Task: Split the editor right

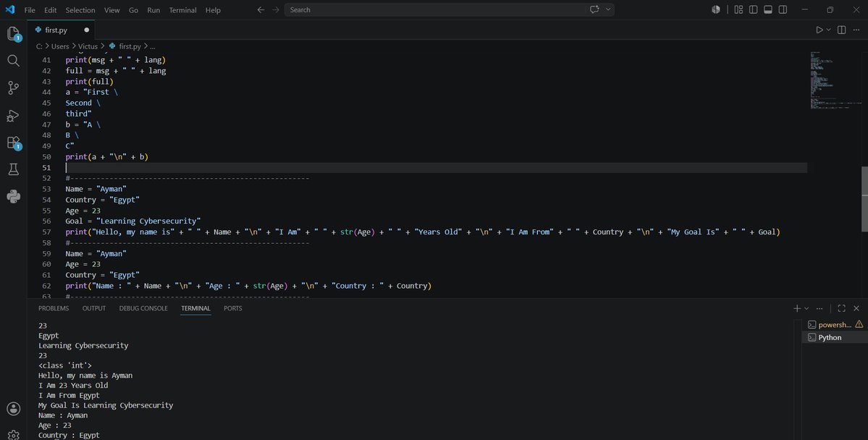Action: [841, 30]
